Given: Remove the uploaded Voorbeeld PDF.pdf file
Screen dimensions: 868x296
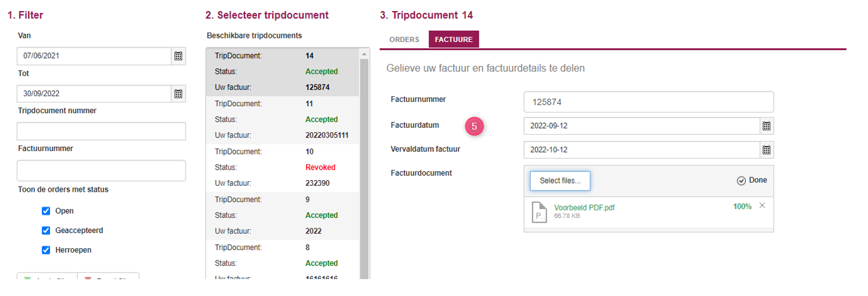Looking at the screenshot, I should point(762,206).
